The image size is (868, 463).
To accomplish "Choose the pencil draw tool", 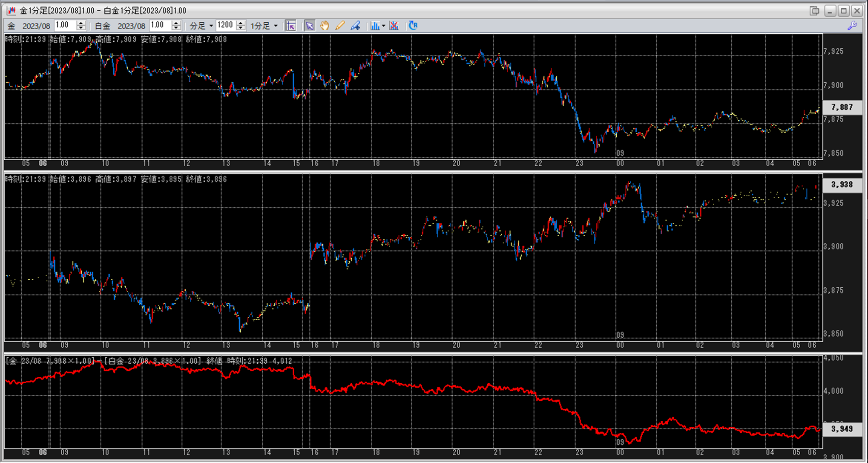I will pos(339,26).
